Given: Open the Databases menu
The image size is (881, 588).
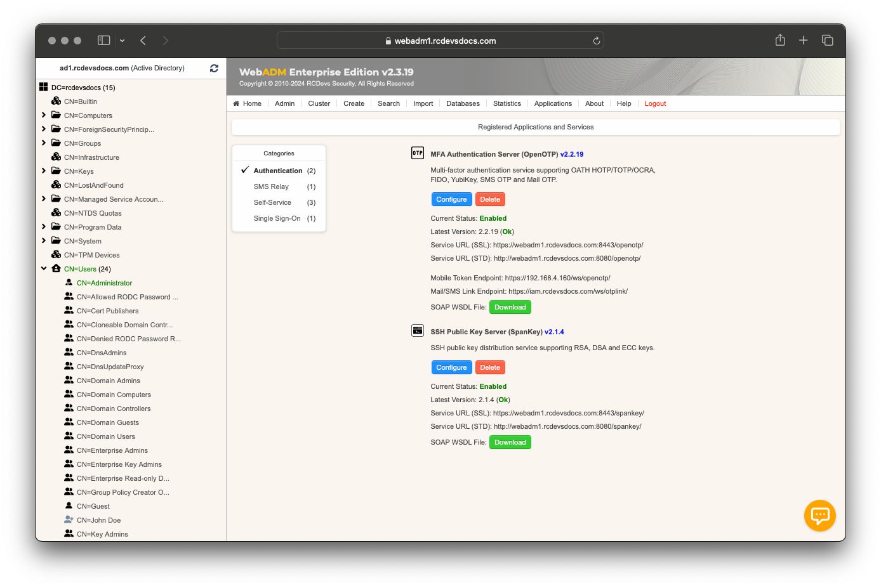Looking at the screenshot, I should pyautogui.click(x=463, y=103).
